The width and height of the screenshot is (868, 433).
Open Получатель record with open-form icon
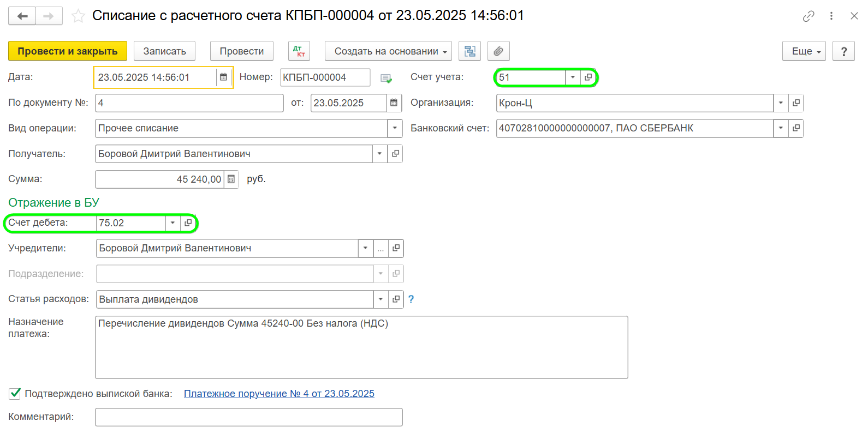(395, 154)
